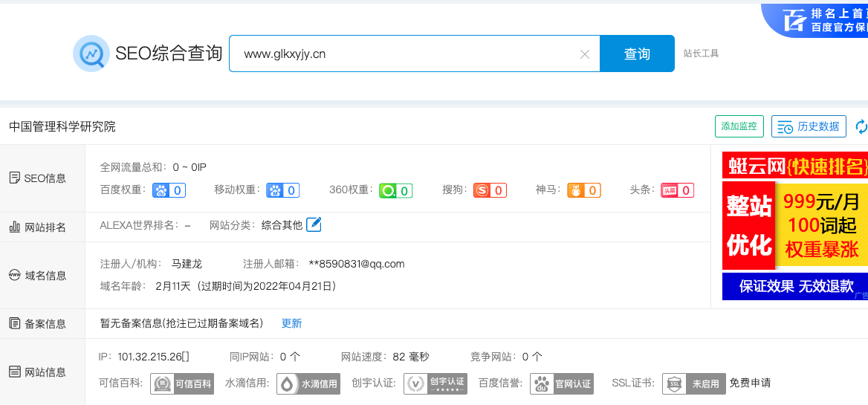Click the 官网认证 Baidu badge

click(x=562, y=384)
